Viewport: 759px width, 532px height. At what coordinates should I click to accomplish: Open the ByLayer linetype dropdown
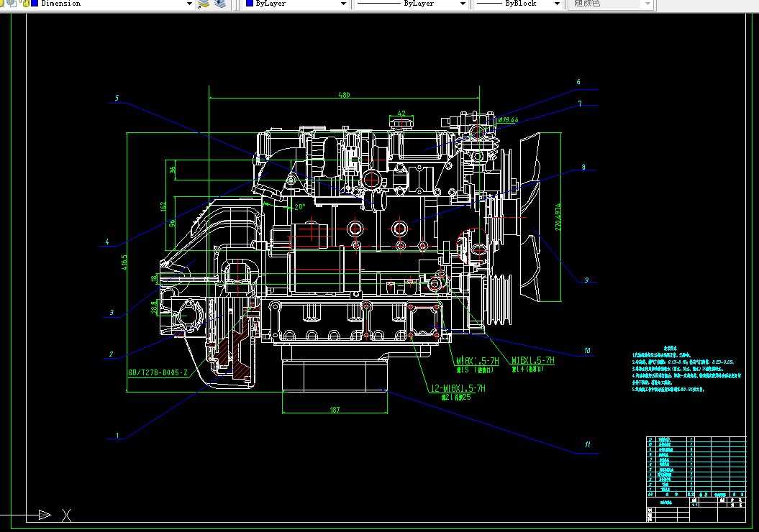[x=463, y=4]
